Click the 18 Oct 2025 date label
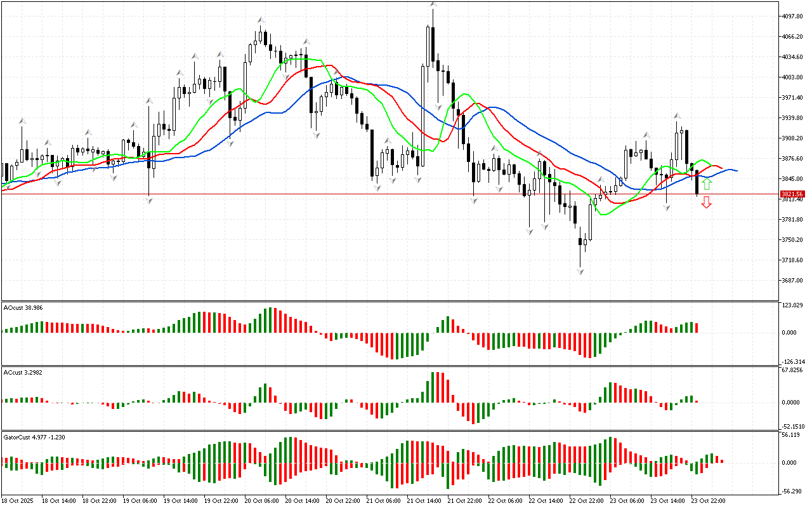This screenshot has height=508, width=812. pyautogui.click(x=20, y=501)
